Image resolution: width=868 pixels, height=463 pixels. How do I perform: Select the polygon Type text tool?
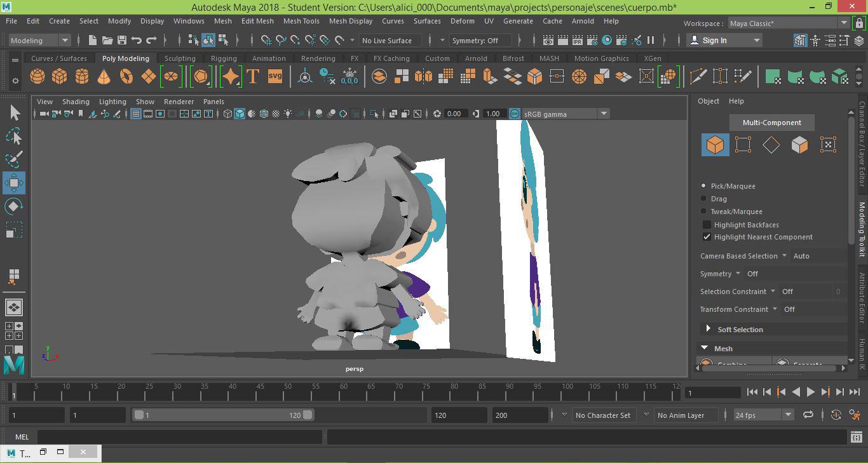253,77
